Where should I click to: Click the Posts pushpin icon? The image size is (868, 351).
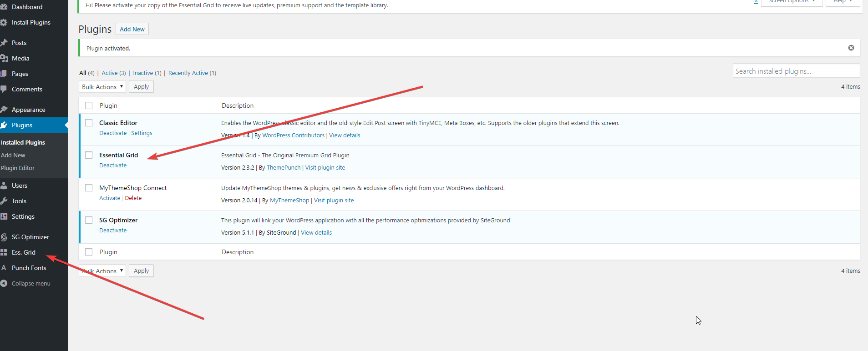coord(4,43)
